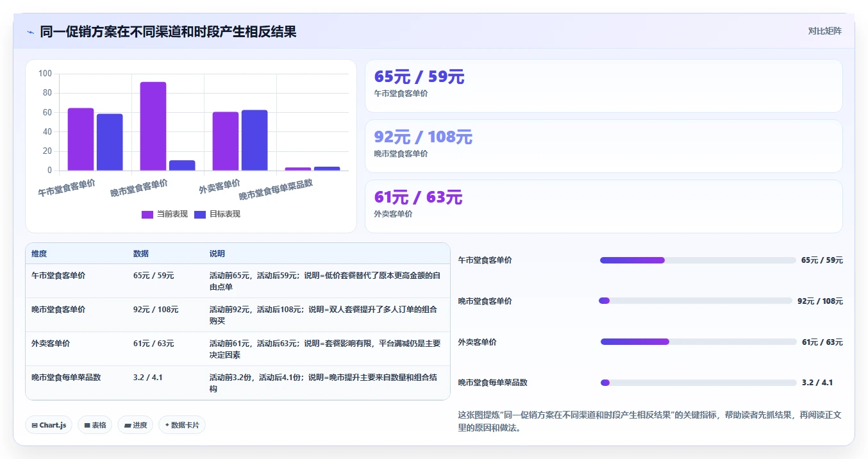The width and height of the screenshot is (868, 459).
Task: Select the 65元 / 59元 data card
Action: [x=603, y=86]
